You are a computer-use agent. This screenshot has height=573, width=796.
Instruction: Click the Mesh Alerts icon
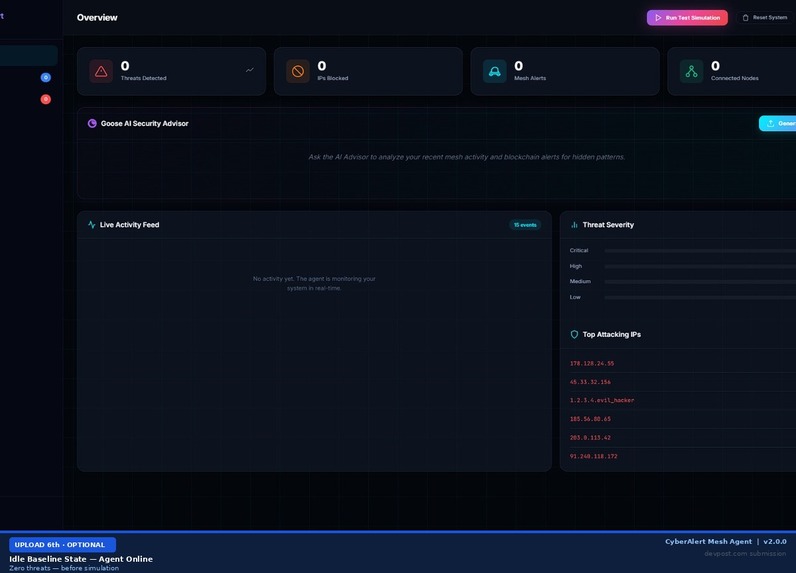point(494,71)
